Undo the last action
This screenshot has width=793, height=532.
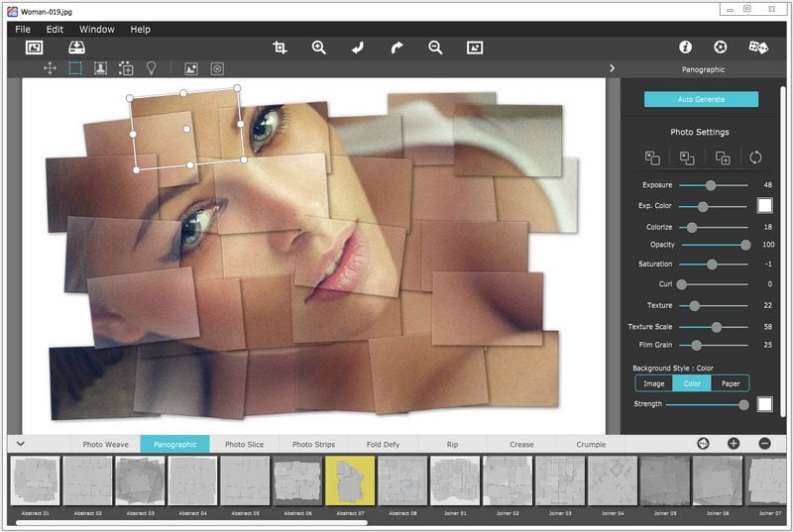point(358,48)
